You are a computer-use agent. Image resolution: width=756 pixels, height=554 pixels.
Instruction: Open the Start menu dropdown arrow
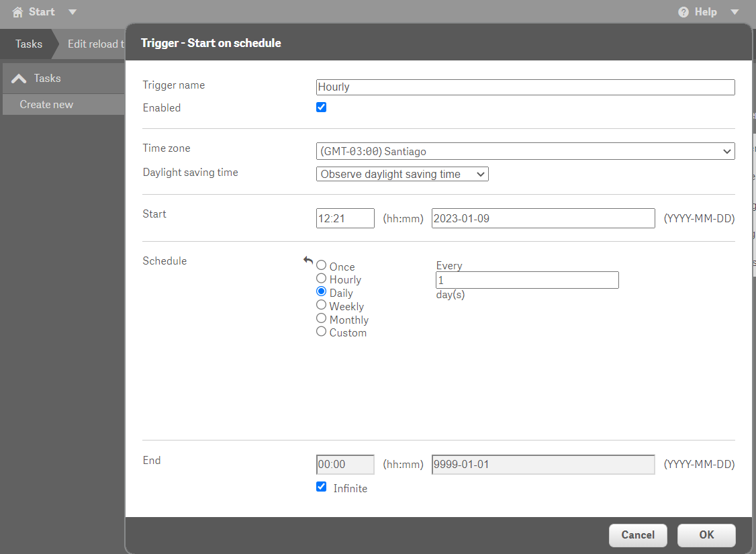pos(72,11)
